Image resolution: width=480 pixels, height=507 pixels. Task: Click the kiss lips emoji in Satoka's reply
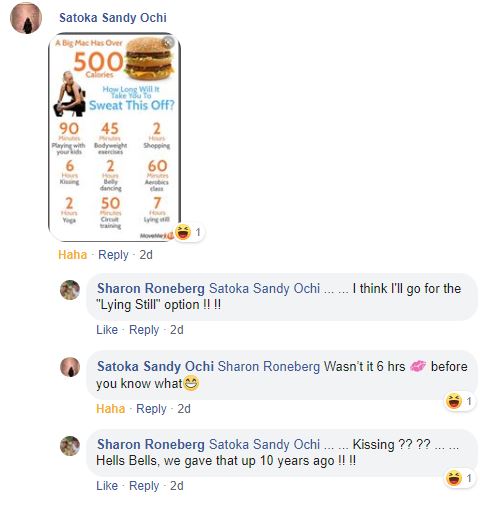418,366
